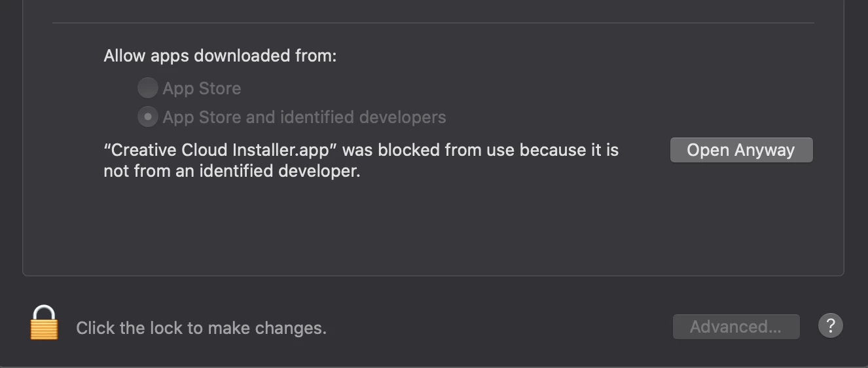Screen dimensions: 868x368
Task: Click the quoted app name "Creative Cloud Installer.app"
Action: (x=220, y=150)
